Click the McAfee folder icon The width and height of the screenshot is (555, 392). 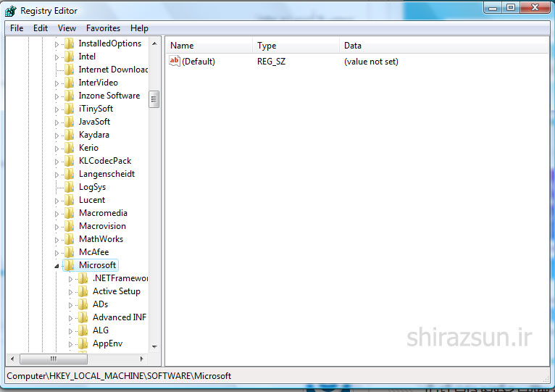click(x=70, y=252)
